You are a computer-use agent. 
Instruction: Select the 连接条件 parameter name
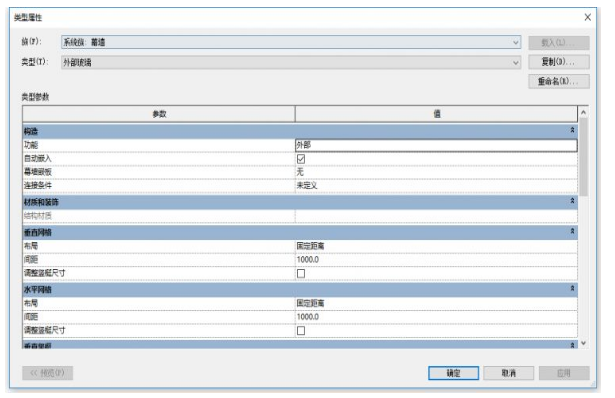tap(38, 185)
